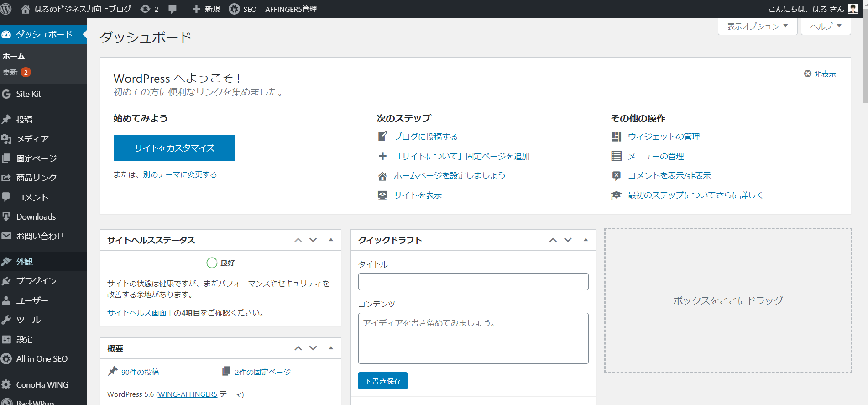Dismiss the welcome panel with 非表示

[x=820, y=74]
